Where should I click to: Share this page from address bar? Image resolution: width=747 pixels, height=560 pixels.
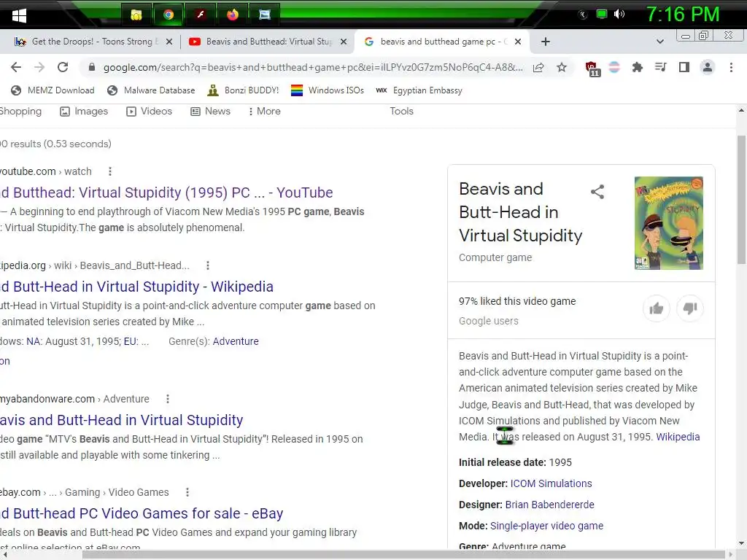click(x=538, y=67)
